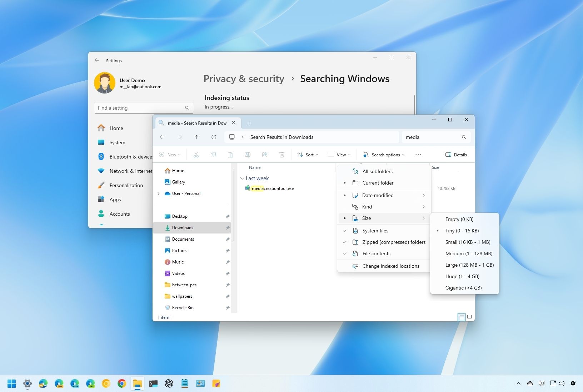
Task: Click the Paste icon in the toolbar
Action: click(x=230, y=155)
